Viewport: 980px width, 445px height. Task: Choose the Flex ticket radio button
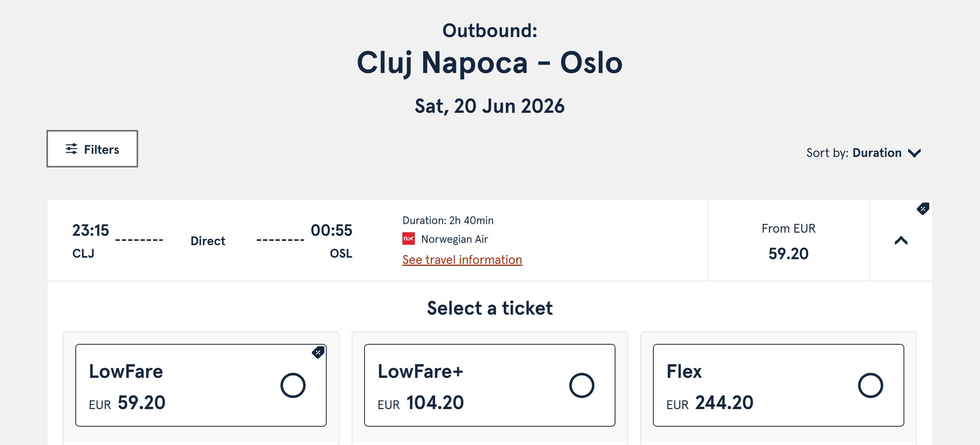click(x=870, y=385)
